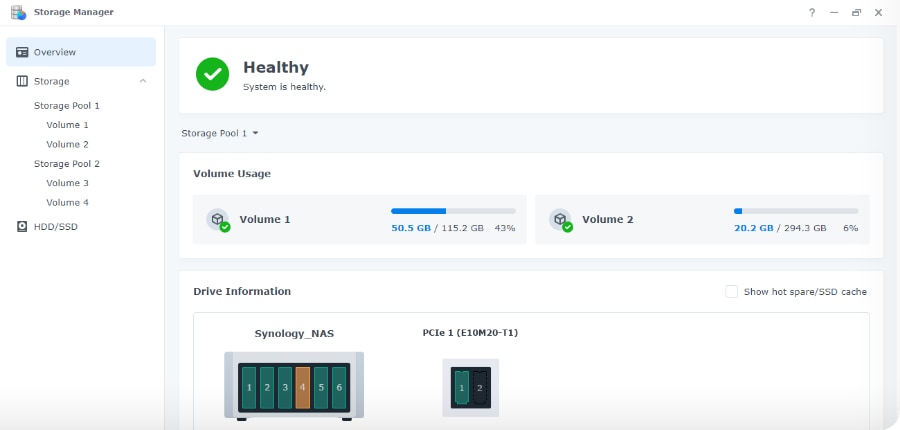
Task: Click the 20.2 GB usage link
Action: pyautogui.click(x=753, y=228)
